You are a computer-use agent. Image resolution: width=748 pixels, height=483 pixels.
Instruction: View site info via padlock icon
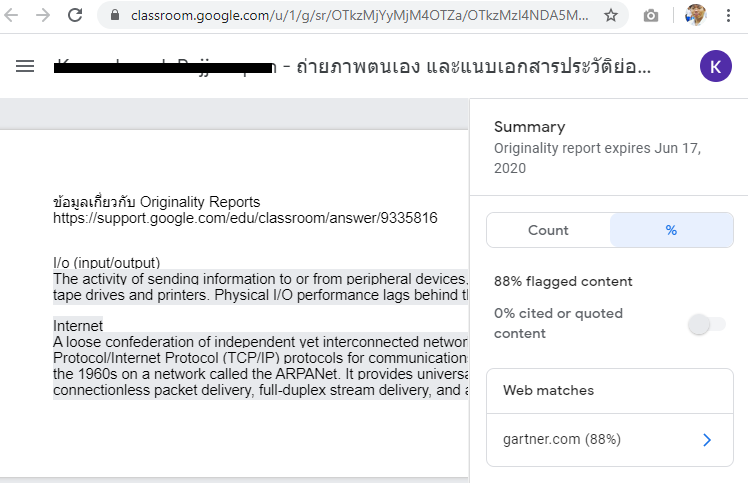(x=114, y=15)
